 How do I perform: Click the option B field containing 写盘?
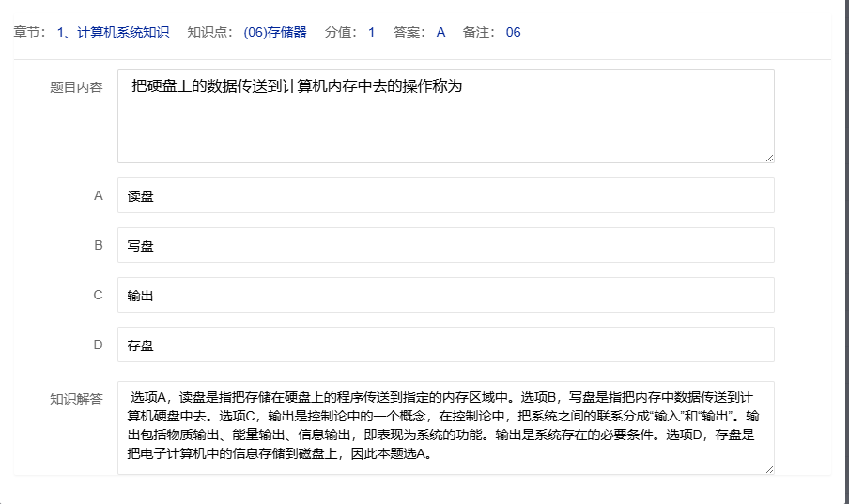[x=445, y=246]
